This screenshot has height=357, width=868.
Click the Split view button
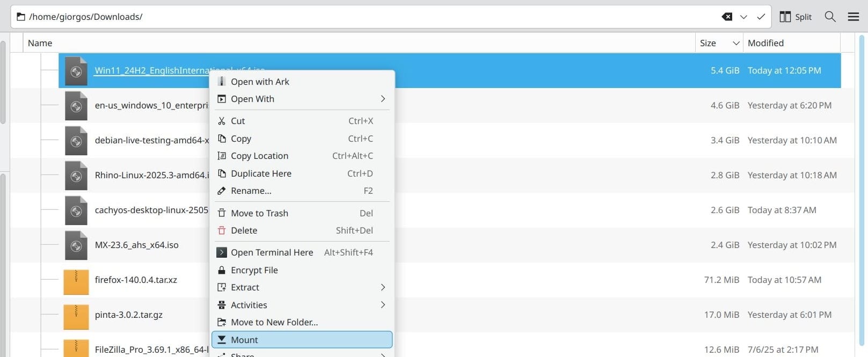[796, 17]
